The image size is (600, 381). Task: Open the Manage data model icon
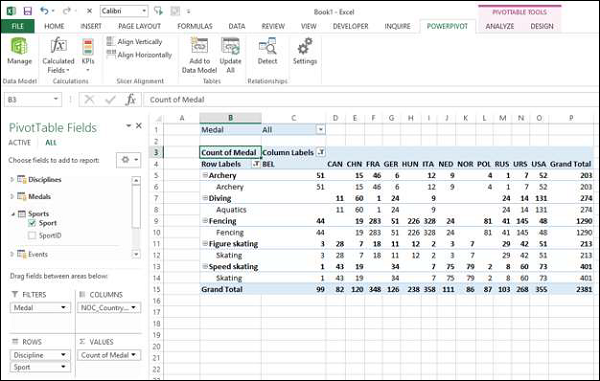point(19,46)
